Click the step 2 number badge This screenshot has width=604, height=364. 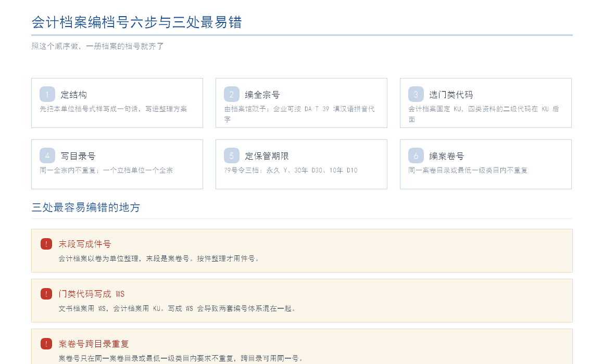[232, 94]
